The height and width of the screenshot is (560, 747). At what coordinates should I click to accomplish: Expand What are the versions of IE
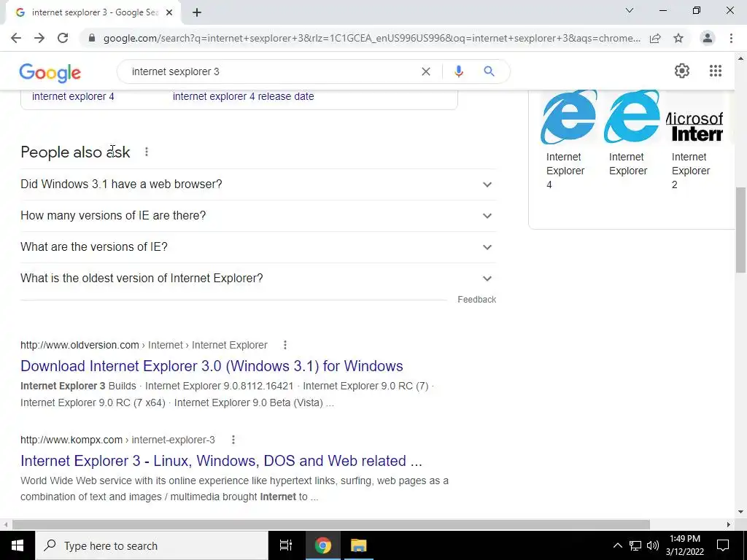pos(258,247)
